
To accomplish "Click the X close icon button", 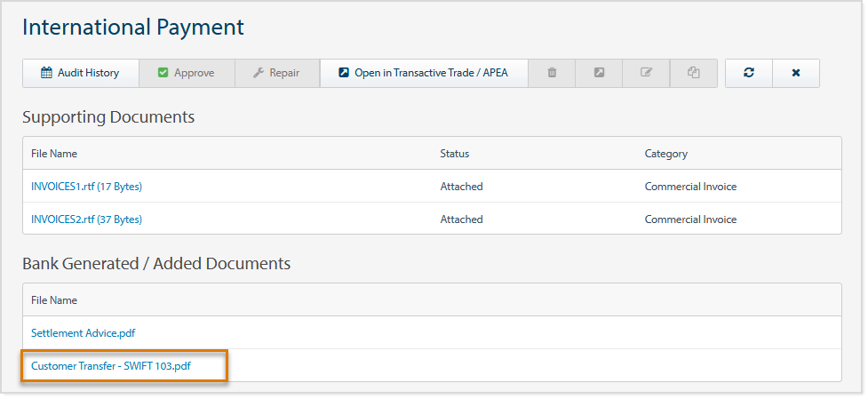I will coord(796,73).
